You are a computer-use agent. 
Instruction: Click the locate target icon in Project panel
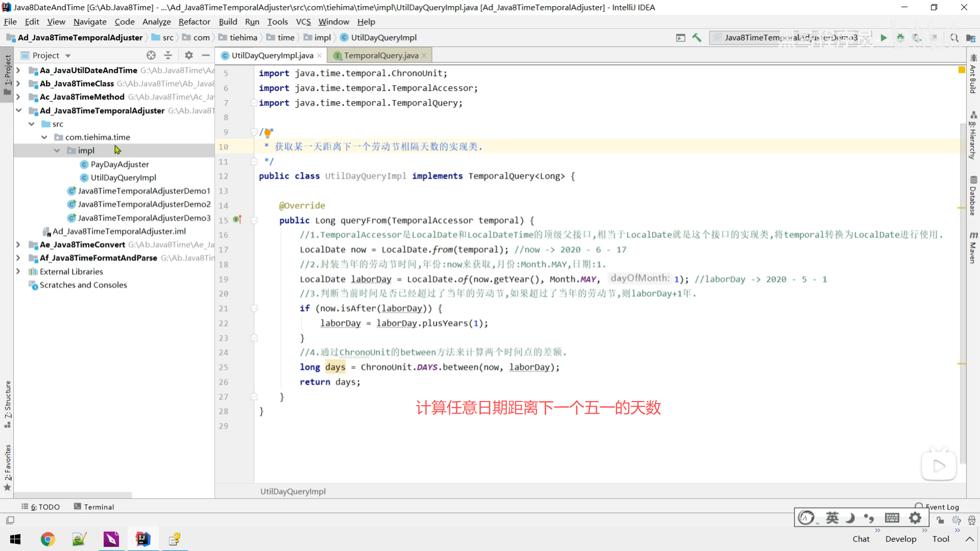[x=151, y=55]
